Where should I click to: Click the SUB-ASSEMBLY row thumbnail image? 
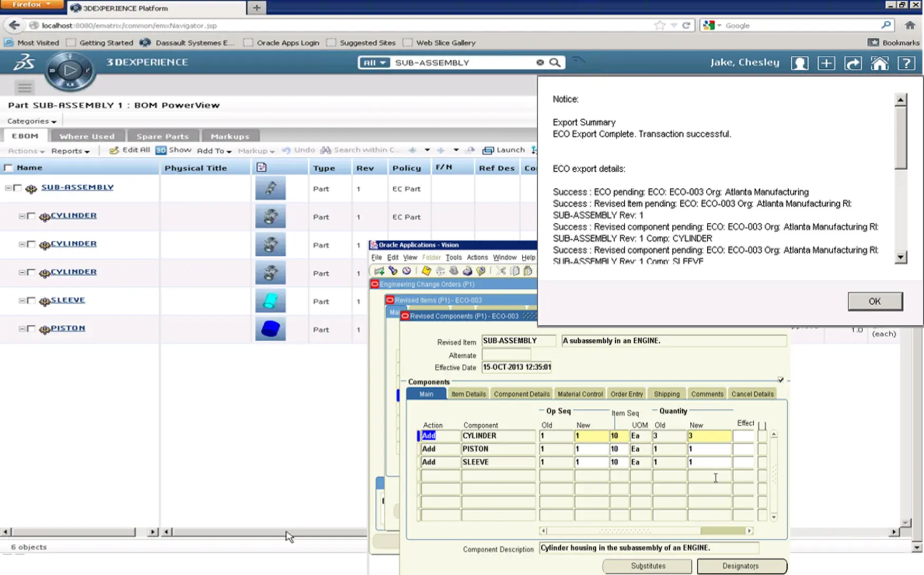(270, 188)
